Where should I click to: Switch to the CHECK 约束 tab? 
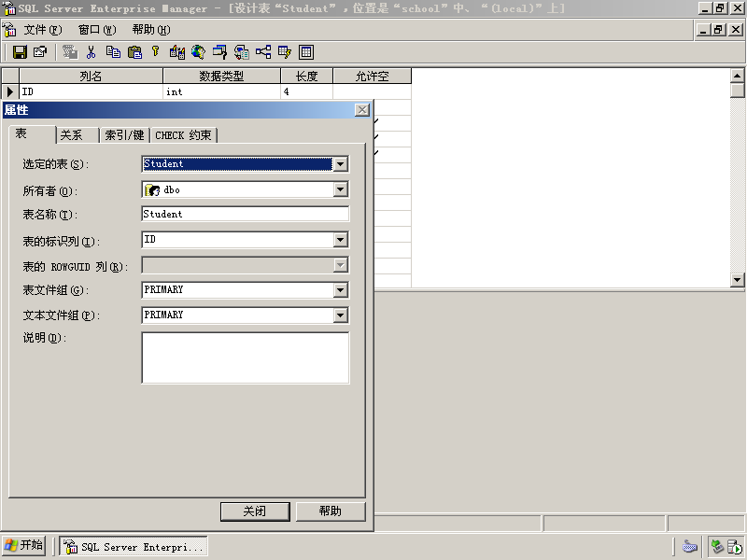point(183,135)
